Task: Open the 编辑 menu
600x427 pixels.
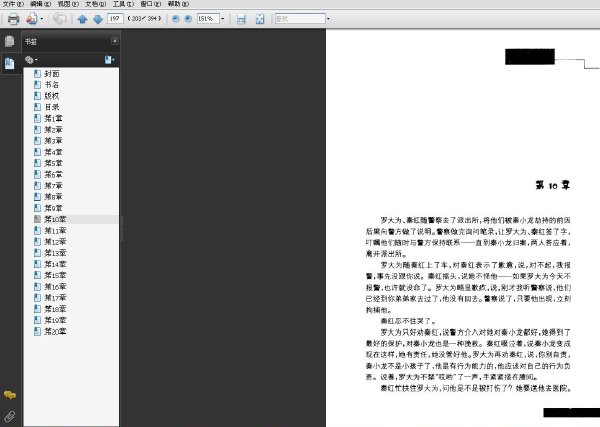Action: 41,4
